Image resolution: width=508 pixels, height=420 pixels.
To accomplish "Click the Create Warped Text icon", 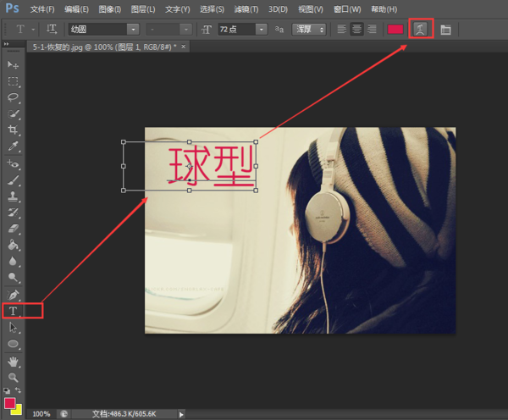I will [421, 29].
